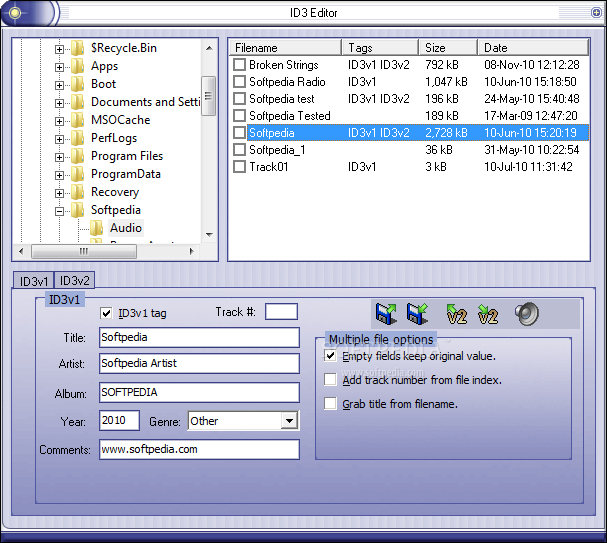Click the Comments field with www.softpedia.com
Image resolution: width=607 pixels, height=543 pixels.
click(x=199, y=449)
